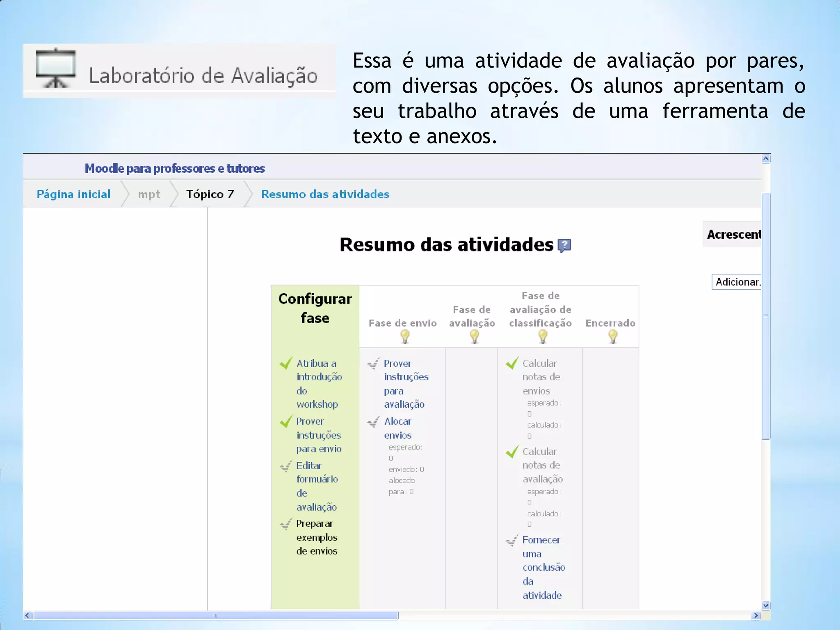
Task: Open Resumo das atividades breadcrumb link
Action: 325,194
